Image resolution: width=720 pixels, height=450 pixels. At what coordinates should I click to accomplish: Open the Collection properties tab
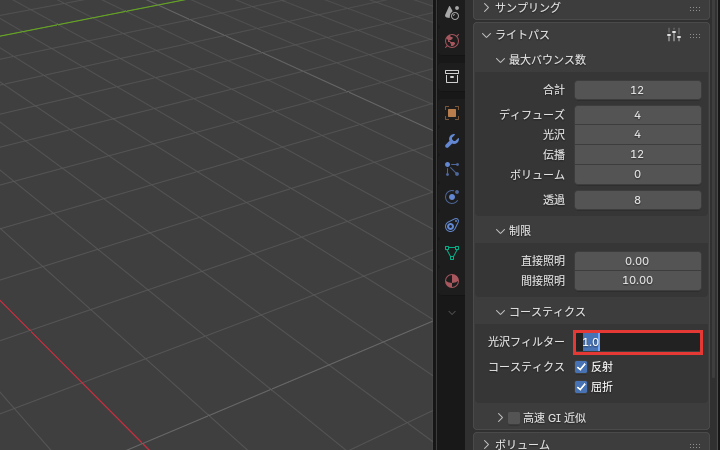pyautogui.click(x=452, y=77)
